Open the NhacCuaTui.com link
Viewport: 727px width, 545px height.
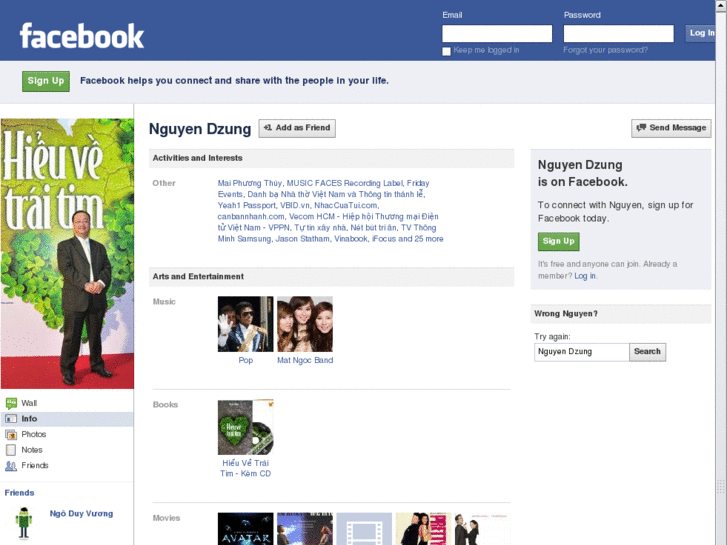point(346,205)
